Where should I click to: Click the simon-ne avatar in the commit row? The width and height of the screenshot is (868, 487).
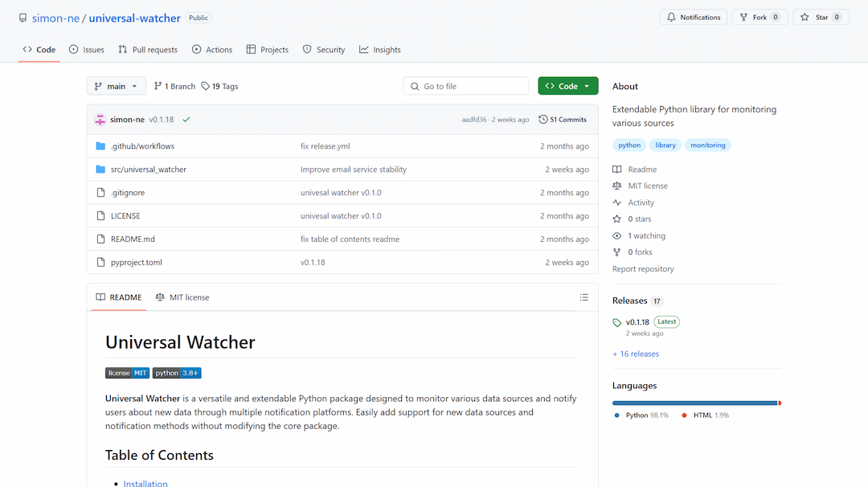pos(100,120)
